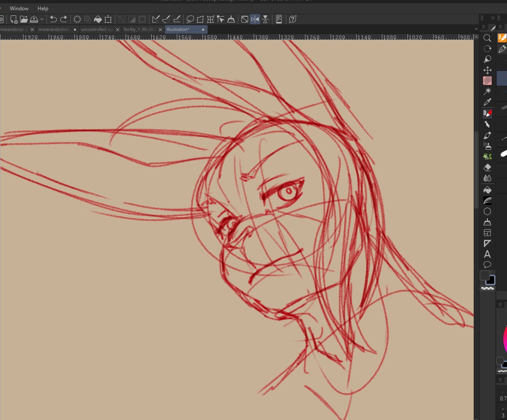This screenshot has height=420, width=507.
Task: Open Clip Studio support help icon
Action: coord(293,19)
